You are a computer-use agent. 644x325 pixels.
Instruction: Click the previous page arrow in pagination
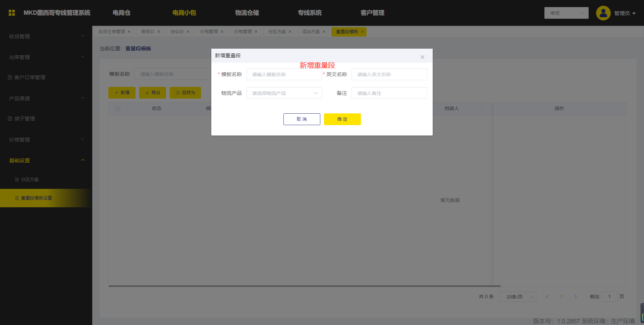point(547,296)
